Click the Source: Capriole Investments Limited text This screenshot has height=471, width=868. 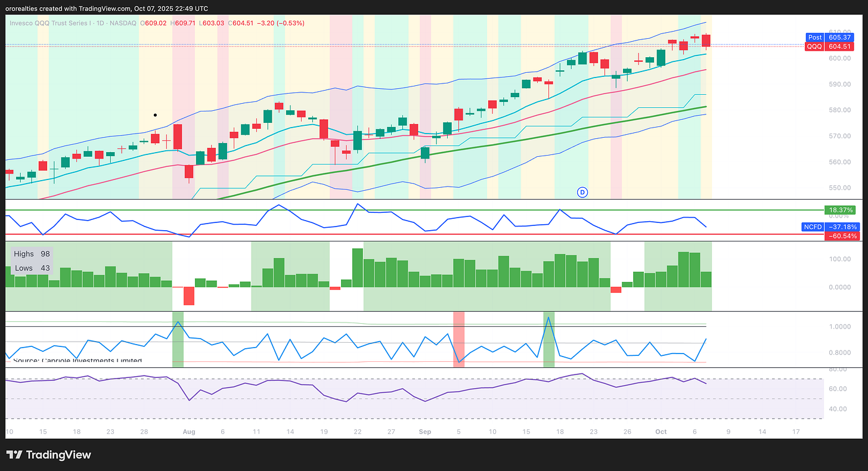pyautogui.click(x=77, y=360)
